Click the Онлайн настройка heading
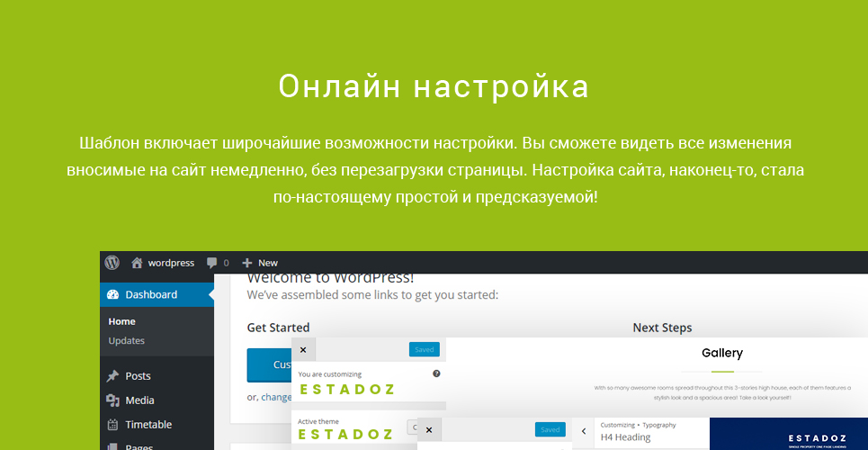The height and width of the screenshot is (450, 868). click(x=434, y=87)
